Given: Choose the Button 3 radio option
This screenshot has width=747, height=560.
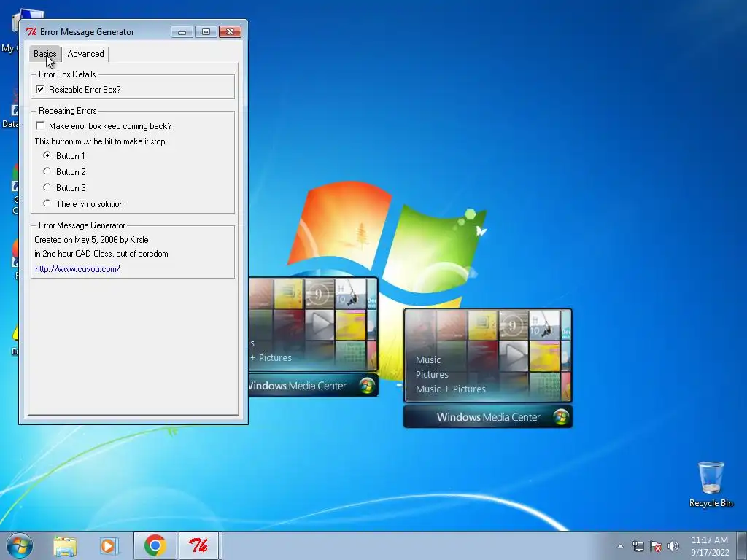Looking at the screenshot, I should click(x=47, y=187).
